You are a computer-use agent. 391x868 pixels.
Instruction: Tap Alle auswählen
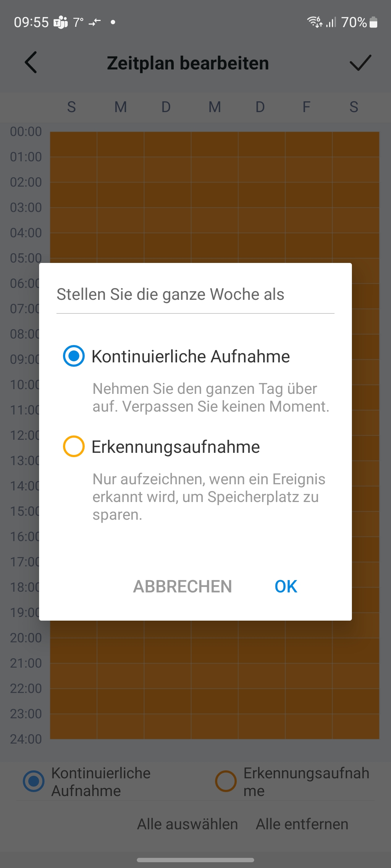[188, 824]
